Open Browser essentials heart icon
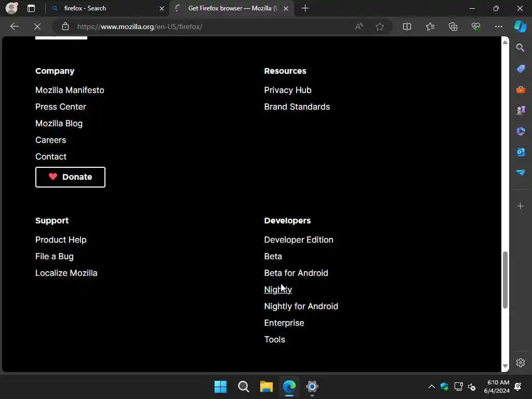 (476, 26)
